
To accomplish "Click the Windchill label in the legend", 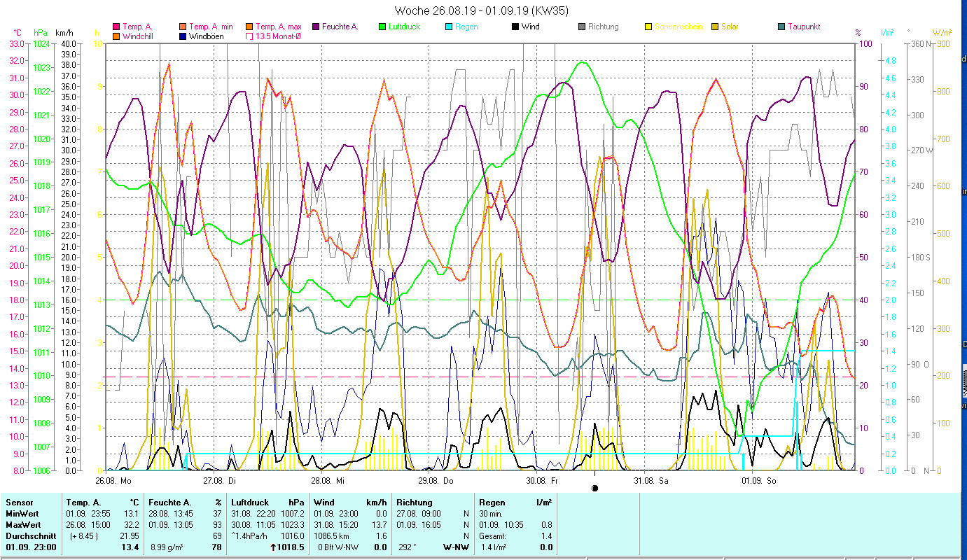I will pos(138,36).
